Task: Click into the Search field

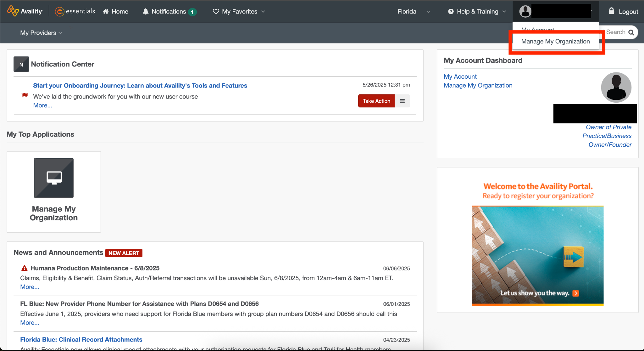Action: [x=615, y=32]
